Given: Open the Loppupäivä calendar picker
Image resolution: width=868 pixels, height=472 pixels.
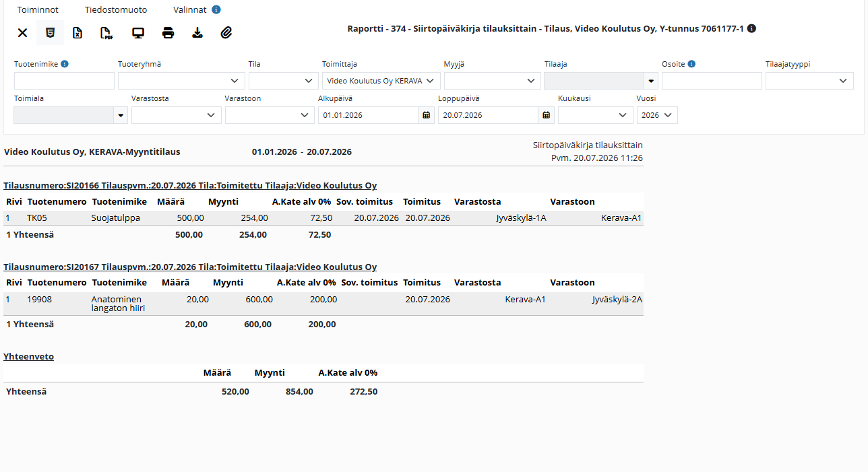Looking at the screenshot, I should coord(547,115).
